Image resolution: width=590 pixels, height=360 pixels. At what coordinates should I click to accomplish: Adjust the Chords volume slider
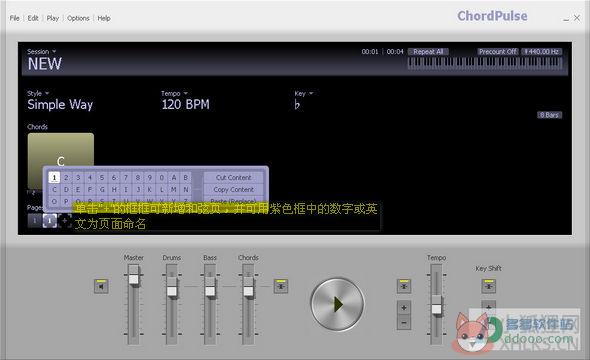[x=248, y=291]
